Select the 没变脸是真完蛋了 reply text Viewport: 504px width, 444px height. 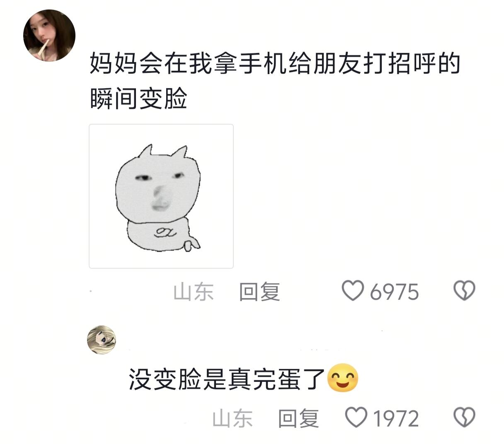click(226, 379)
